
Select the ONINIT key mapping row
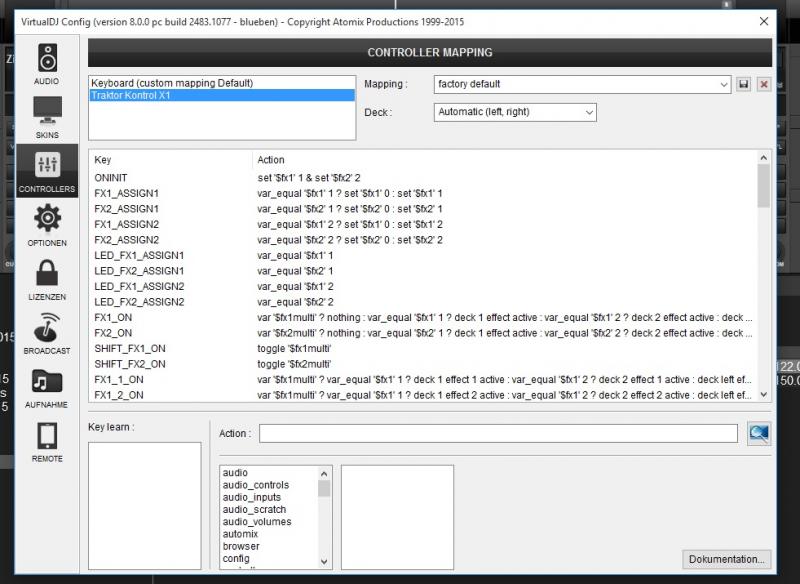coord(113,177)
